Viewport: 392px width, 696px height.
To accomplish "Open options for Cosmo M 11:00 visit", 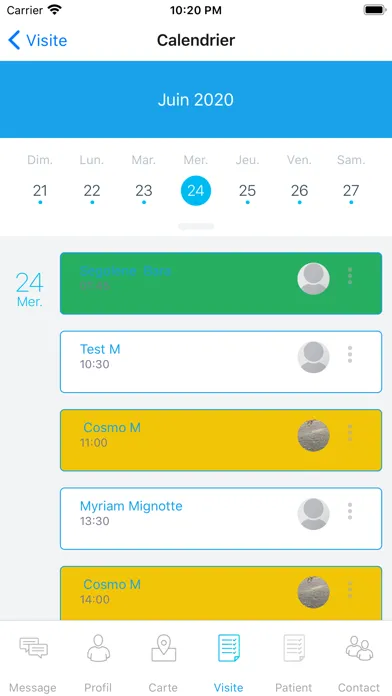I will click(x=350, y=433).
